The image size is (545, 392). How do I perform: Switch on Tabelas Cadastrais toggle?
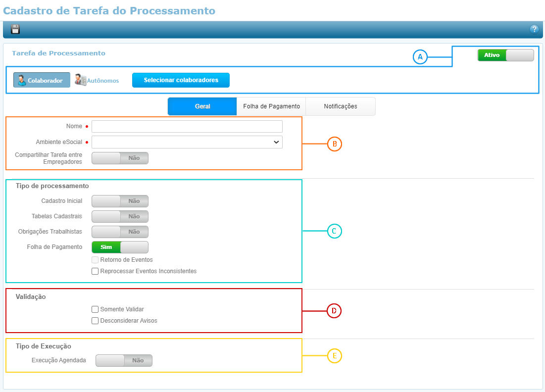click(x=120, y=216)
